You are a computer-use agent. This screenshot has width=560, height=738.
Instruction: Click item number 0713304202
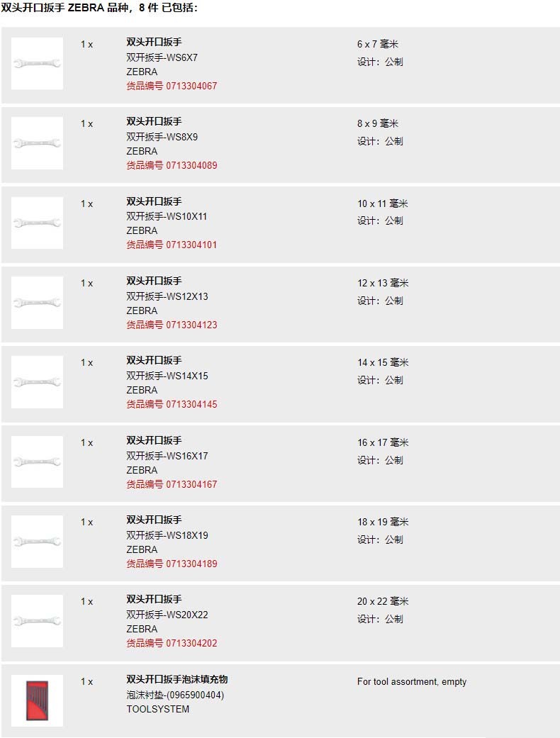pos(172,643)
